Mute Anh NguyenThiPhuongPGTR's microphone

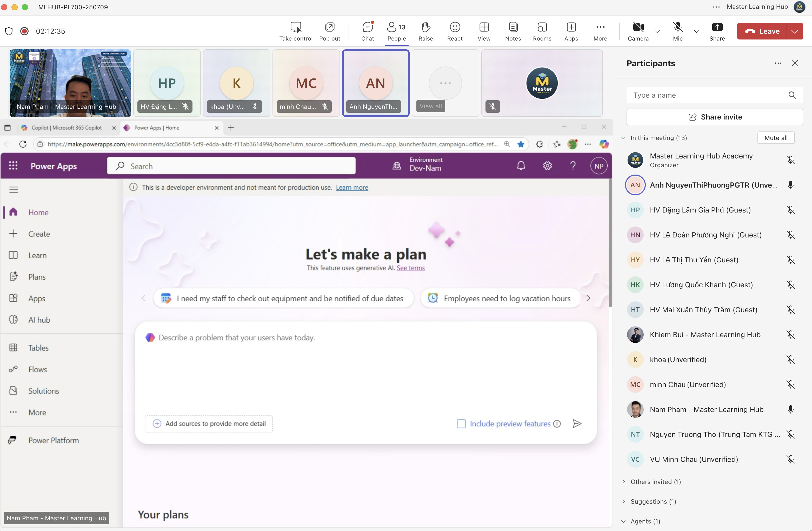(790, 185)
